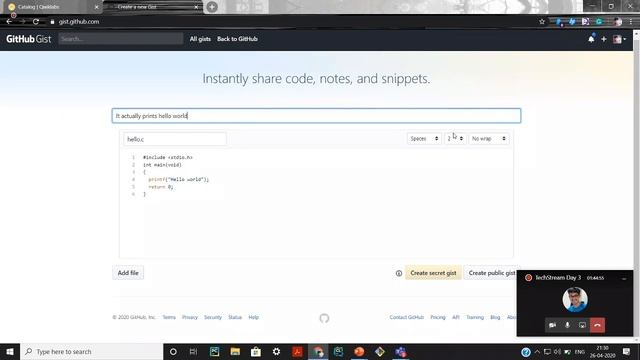Open All gists
The width and height of the screenshot is (640, 360).
[200, 39]
